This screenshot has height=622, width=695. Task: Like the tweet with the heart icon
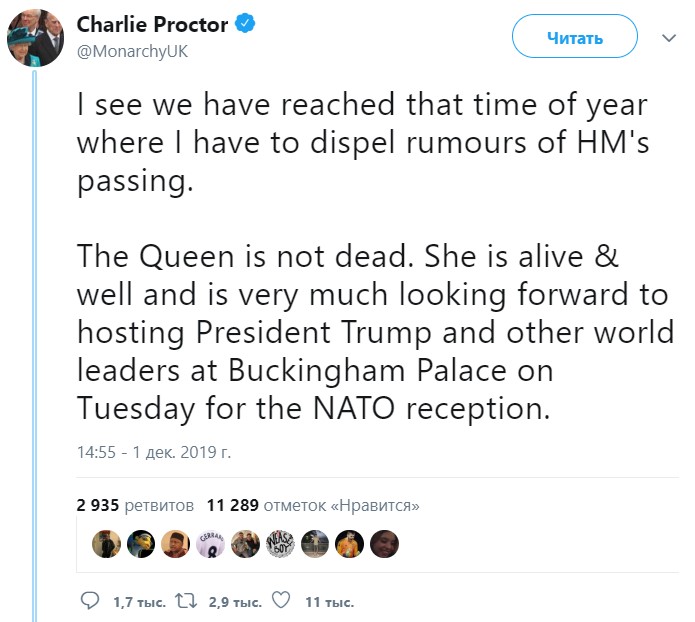point(281,601)
